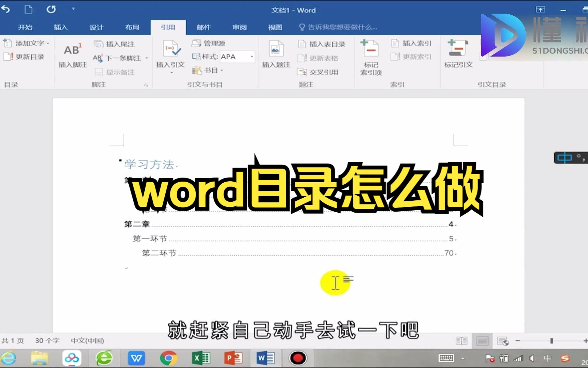The width and height of the screenshot is (588, 368).
Task: Go to the 审阅 tab
Action: 239,27
